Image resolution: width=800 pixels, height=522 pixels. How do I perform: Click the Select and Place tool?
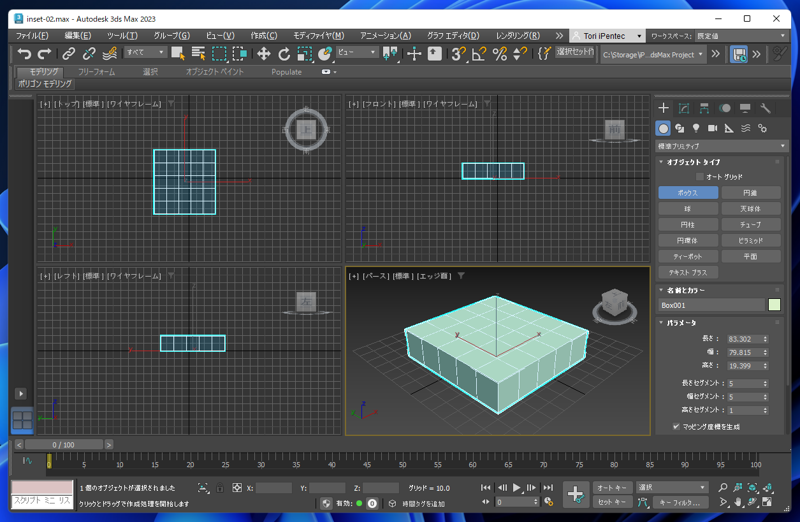pyautogui.click(x=324, y=54)
